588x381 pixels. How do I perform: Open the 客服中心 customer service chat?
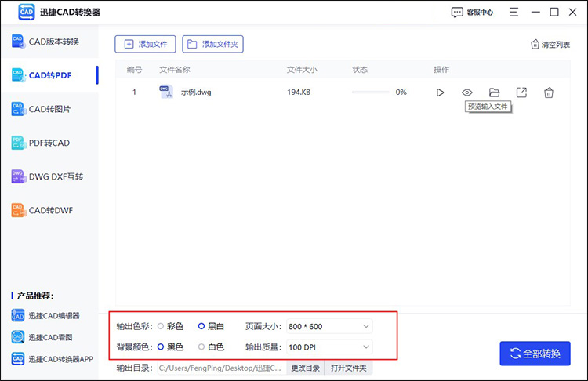click(472, 13)
